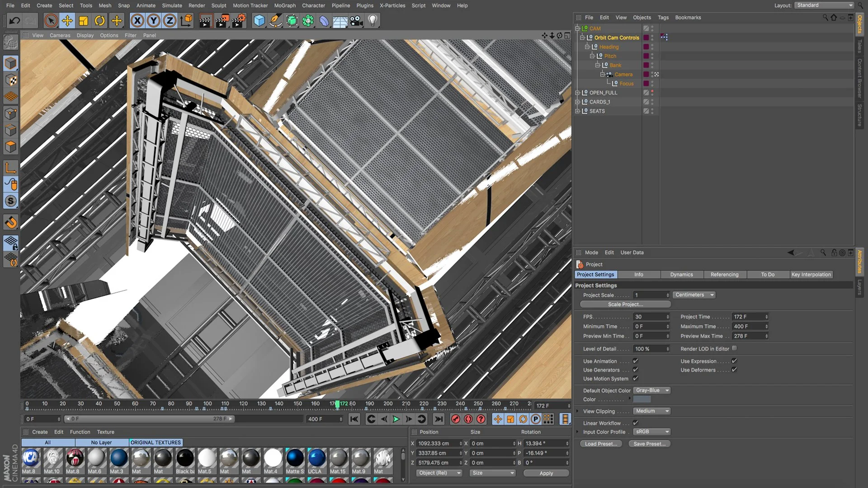Toggle the X-axis lock icon

(137, 20)
